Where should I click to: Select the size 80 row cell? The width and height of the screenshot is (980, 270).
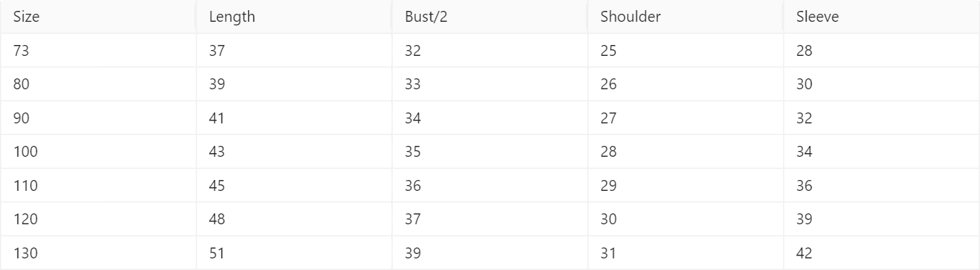click(98, 84)
